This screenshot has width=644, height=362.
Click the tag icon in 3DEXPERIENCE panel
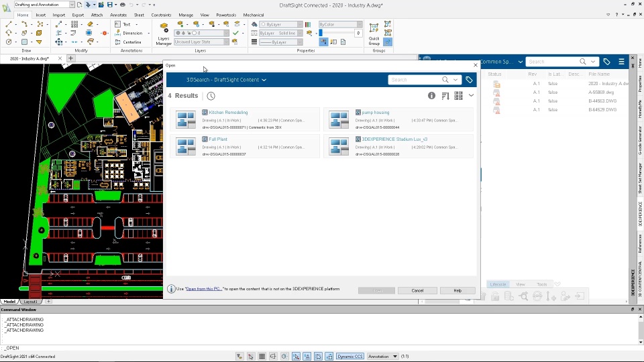tap(606, 62)
